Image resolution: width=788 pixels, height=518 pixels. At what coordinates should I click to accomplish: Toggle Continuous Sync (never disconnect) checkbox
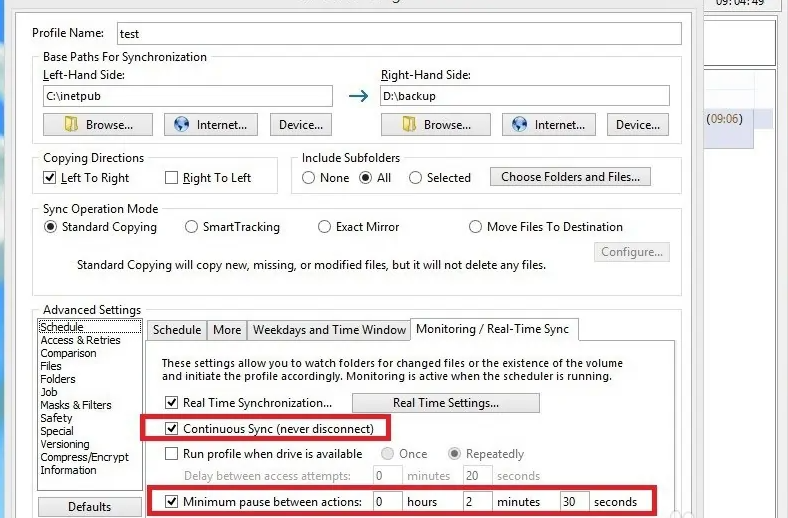[x=171, y=429]
